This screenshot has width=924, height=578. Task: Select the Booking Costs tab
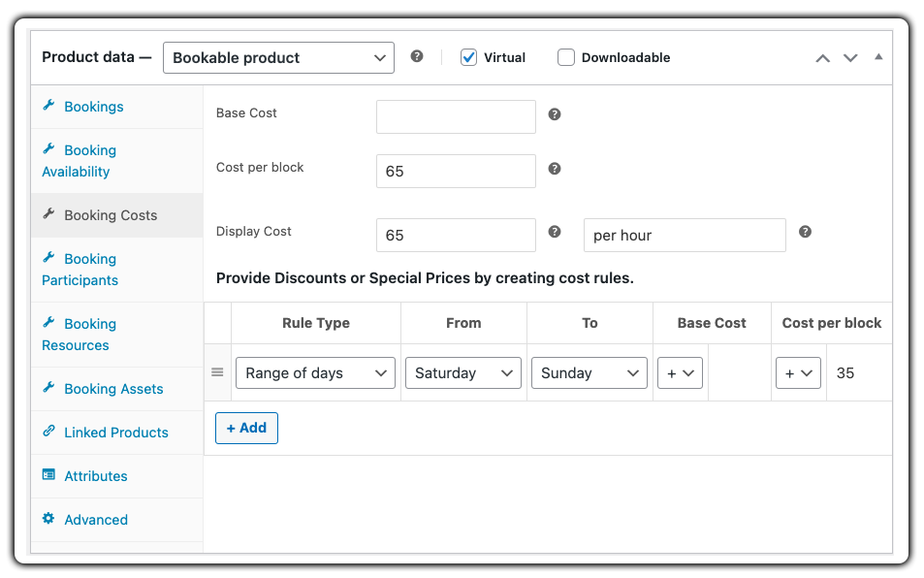coord(116,215)
